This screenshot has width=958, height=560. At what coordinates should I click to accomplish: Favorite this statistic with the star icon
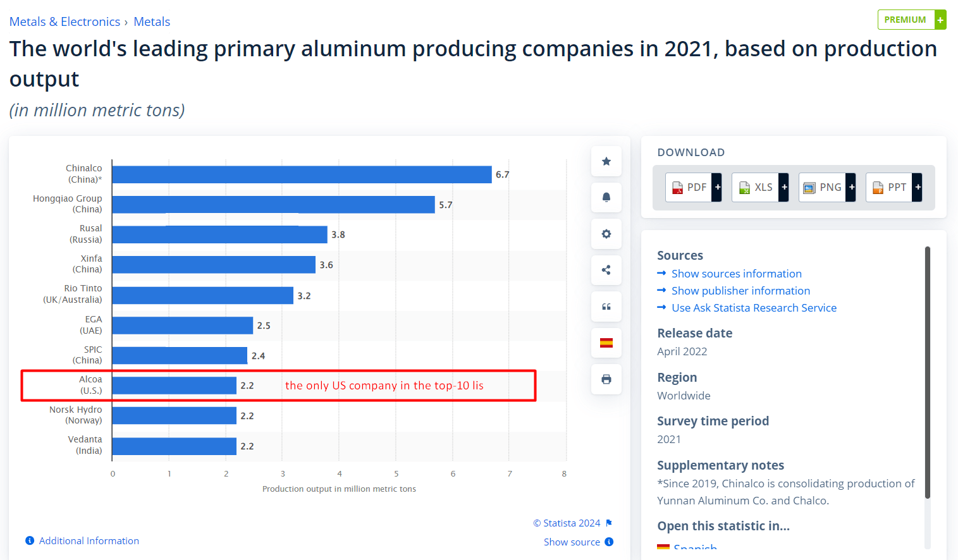coord(606,161)
